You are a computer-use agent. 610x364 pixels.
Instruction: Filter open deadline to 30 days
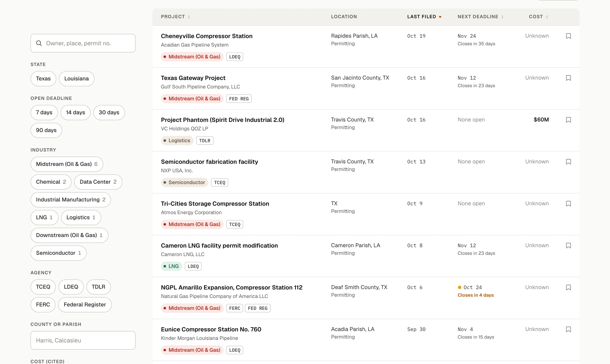pyautogui.click(x=109, y=113)
